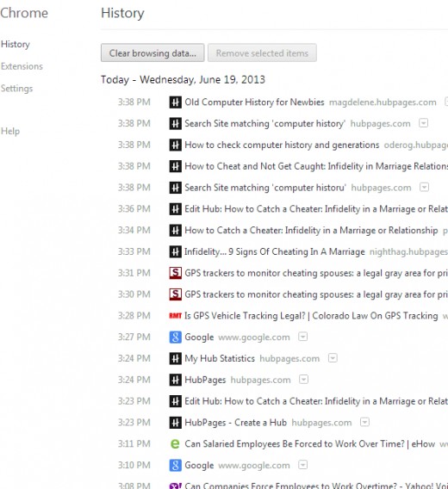Open the How to check computer history and generations link
This screenshot has width=448, height=489.
pyautogui.click(x=282, y=145)
